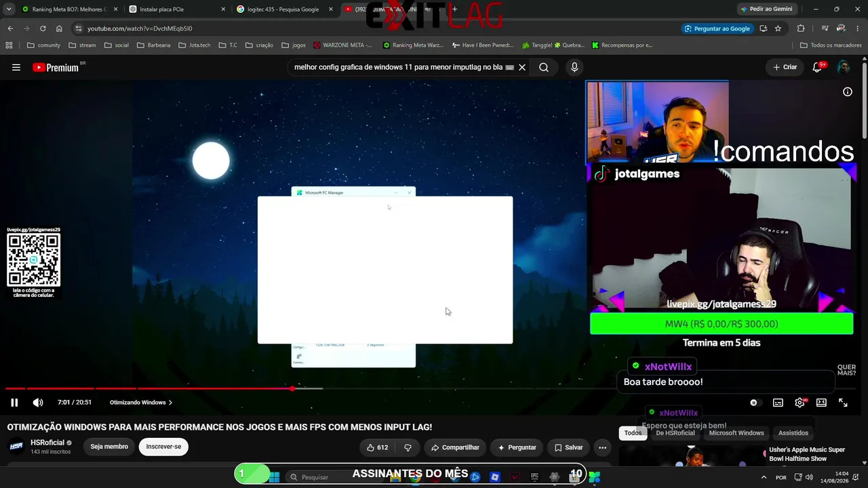The width and height of the screenshot is (868, 488).
Task: Like the video with 612 likes
Action: point(377,447)
